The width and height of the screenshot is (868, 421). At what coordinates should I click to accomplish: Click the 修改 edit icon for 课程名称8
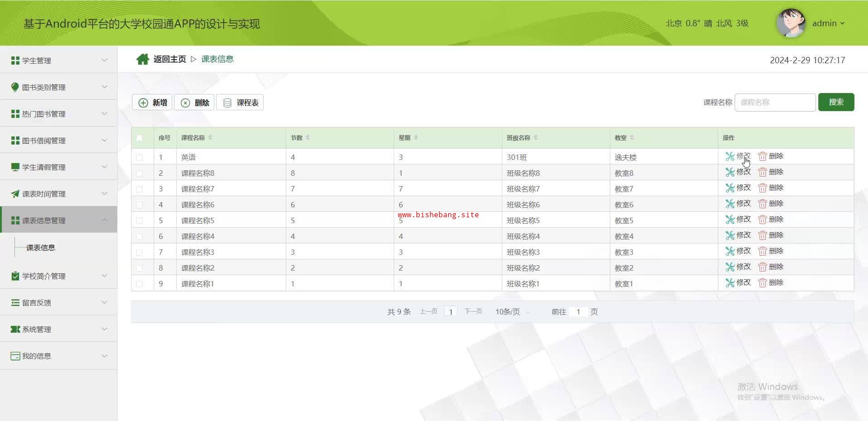pos(730,172)
